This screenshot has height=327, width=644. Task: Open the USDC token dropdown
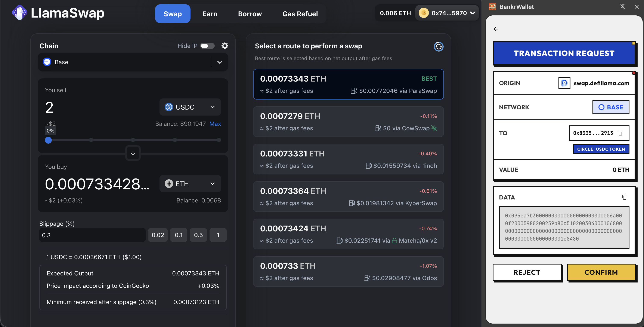point(190,107)
